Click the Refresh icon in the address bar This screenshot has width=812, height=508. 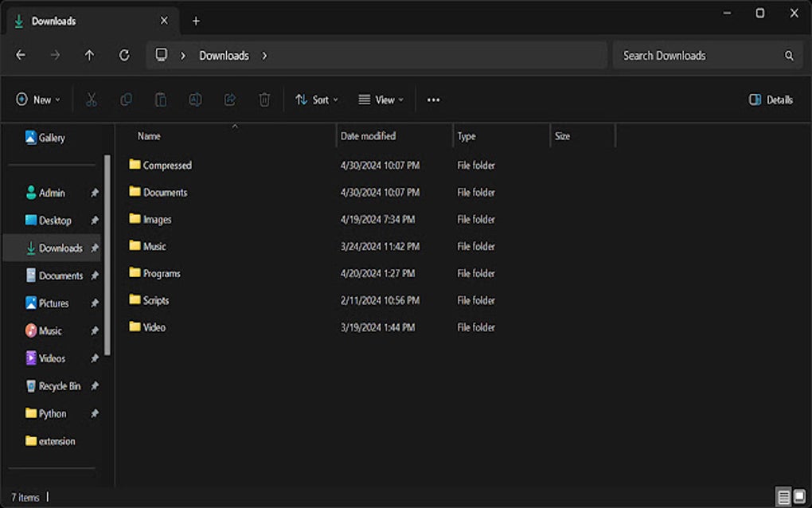(x=124, y=55)
